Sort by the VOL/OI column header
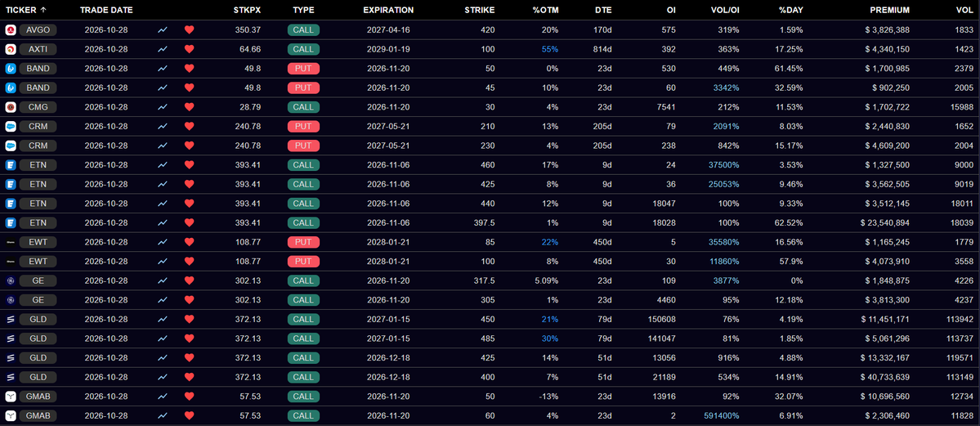The width and height of the screenshot is (980, 426). 724,10
